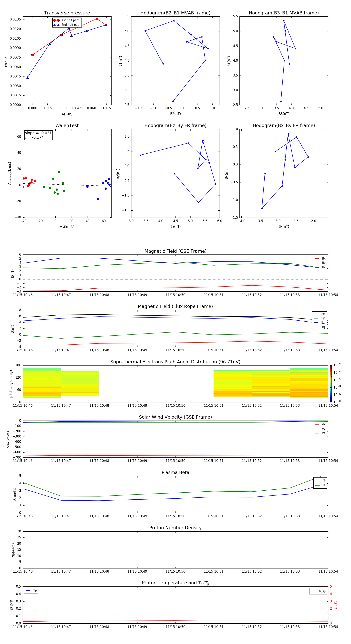
Task: Click the lowest blue dot in WalenTest plot
Action: point(98,199)
